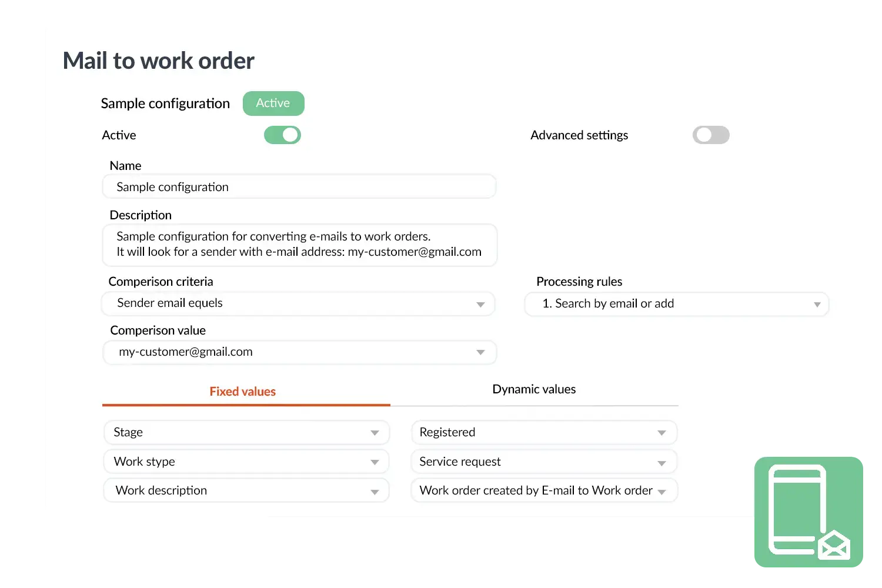This screenshot has height=588, width=882.
Task: Click the Description text area
Action: click(x=299, y=245)
